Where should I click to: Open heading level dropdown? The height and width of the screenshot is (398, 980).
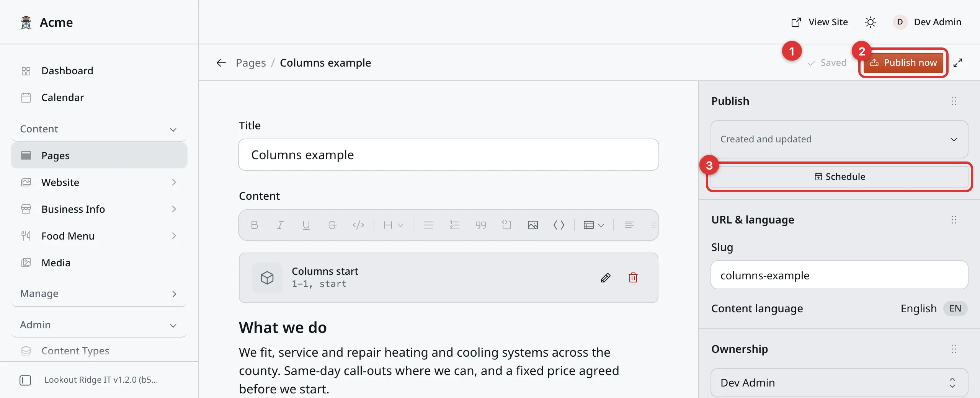[x=394, y=225]
